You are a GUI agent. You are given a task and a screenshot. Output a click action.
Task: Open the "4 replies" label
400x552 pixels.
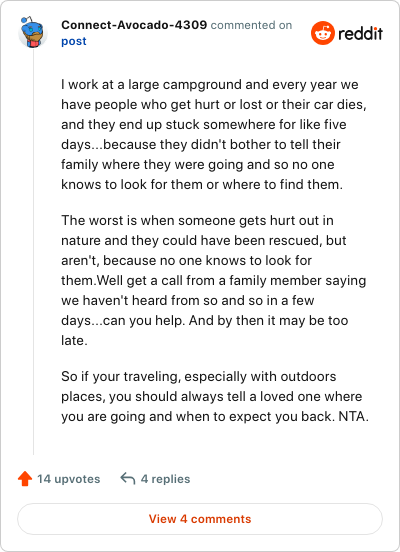(165, 479)
